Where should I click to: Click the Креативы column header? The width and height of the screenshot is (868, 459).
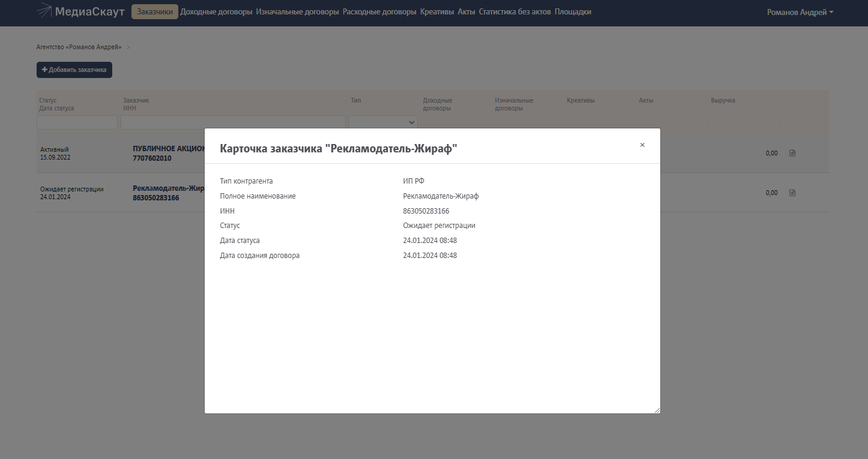click(x=580, y=100)
